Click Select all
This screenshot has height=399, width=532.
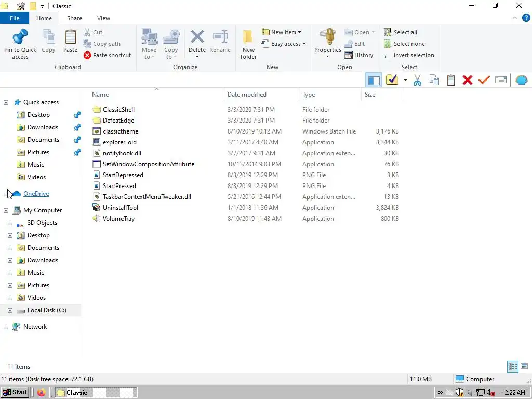pyautogui.click(x=401, y=32)
